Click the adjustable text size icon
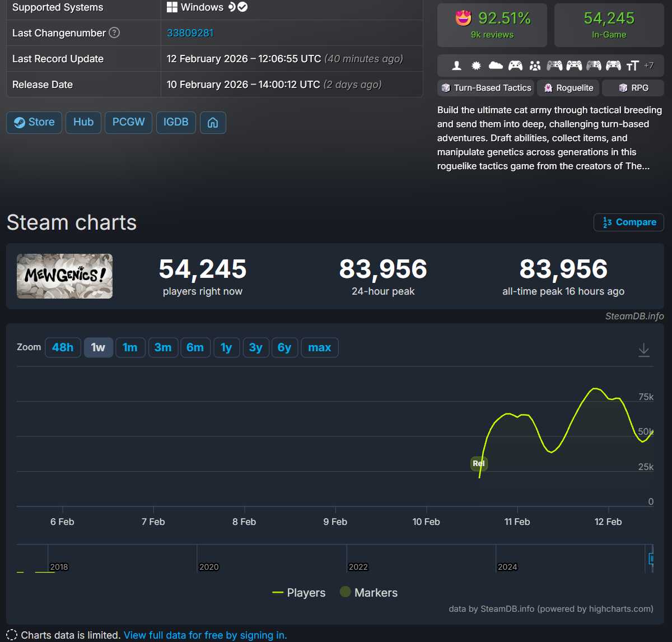 point(633,66)
